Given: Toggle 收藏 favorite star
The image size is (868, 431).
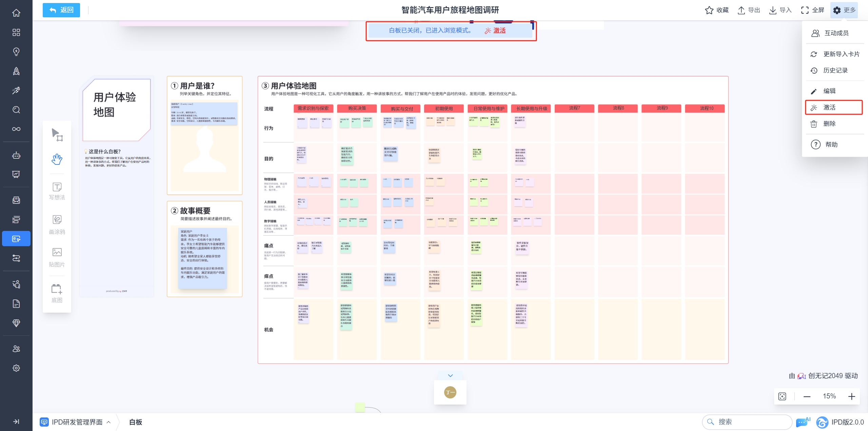Looking at the screenshot, I should point(717,10).
